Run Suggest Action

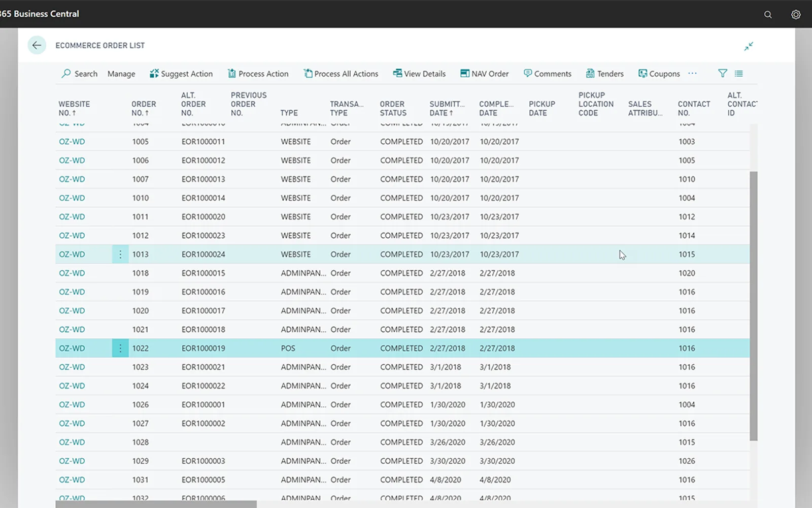[181, 74]
